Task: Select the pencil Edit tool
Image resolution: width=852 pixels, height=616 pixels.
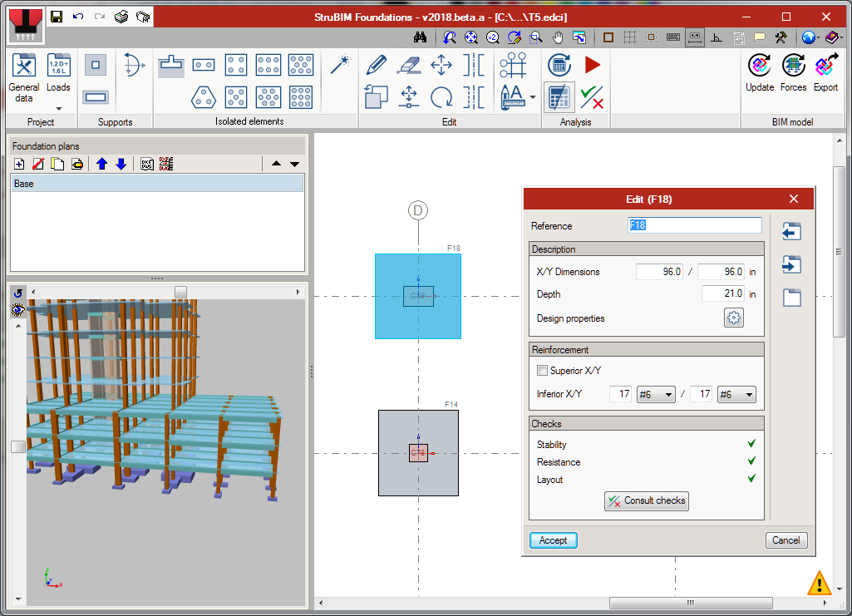Action: tap(376, 65)
